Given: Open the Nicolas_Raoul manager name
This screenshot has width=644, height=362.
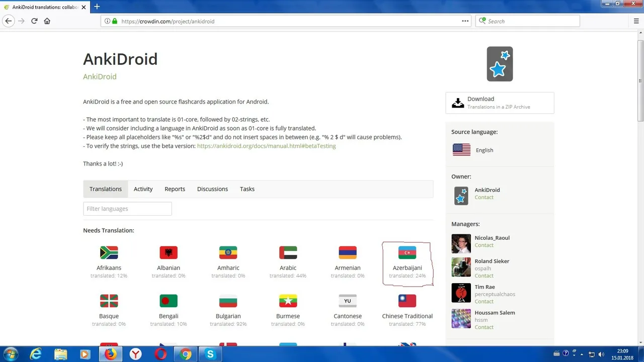Looking at the screenshot, I should click(492, 238).
